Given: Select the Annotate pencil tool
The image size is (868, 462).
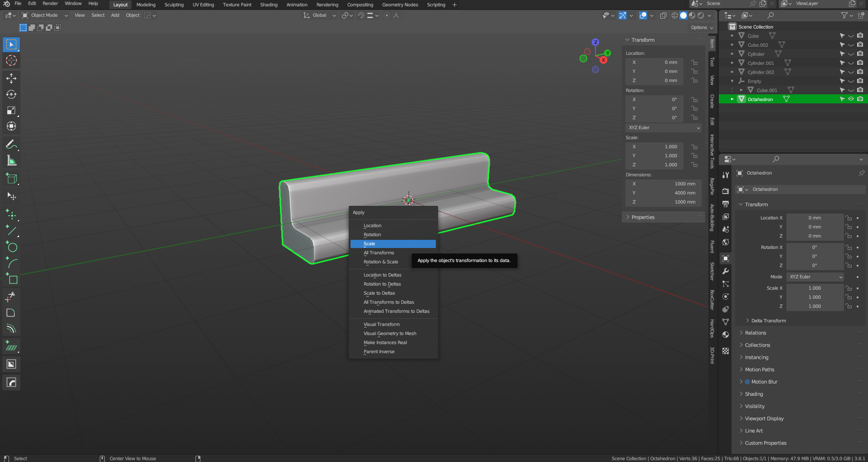Looking at the screenshot, I should 11,145.
